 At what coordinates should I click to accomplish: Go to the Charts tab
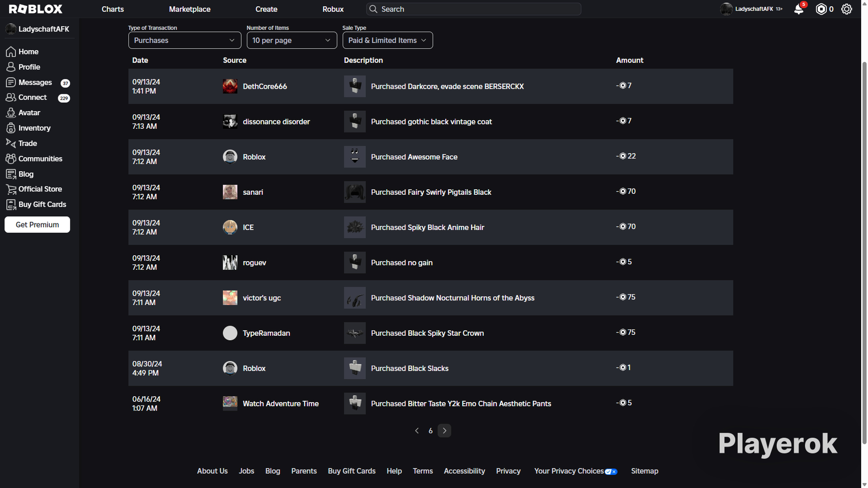(x=113, y=9)
